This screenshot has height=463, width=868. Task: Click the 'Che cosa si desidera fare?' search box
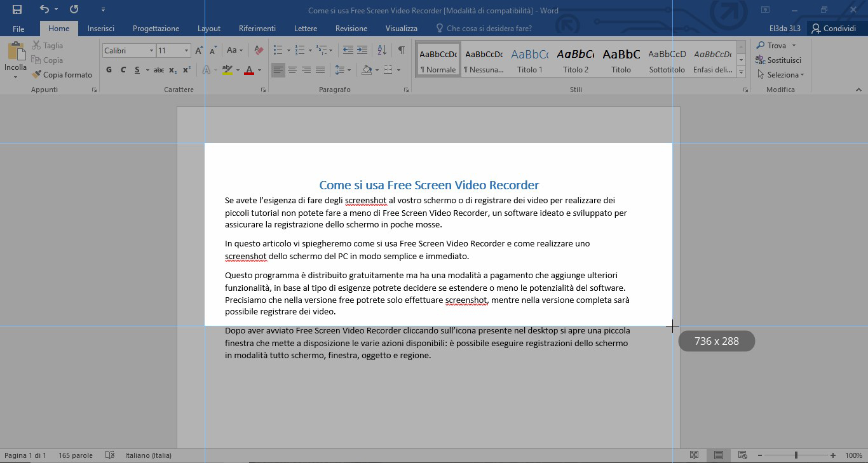pos(489,29)
